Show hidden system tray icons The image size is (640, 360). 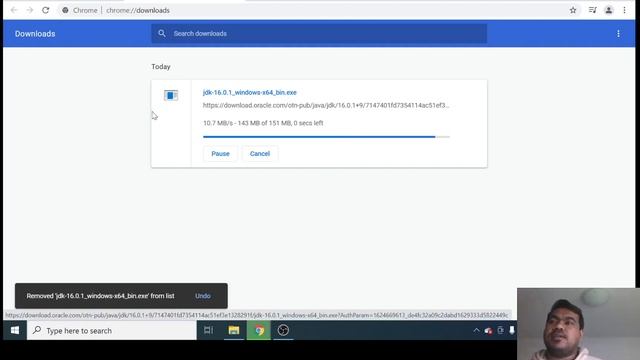point(476,330)
